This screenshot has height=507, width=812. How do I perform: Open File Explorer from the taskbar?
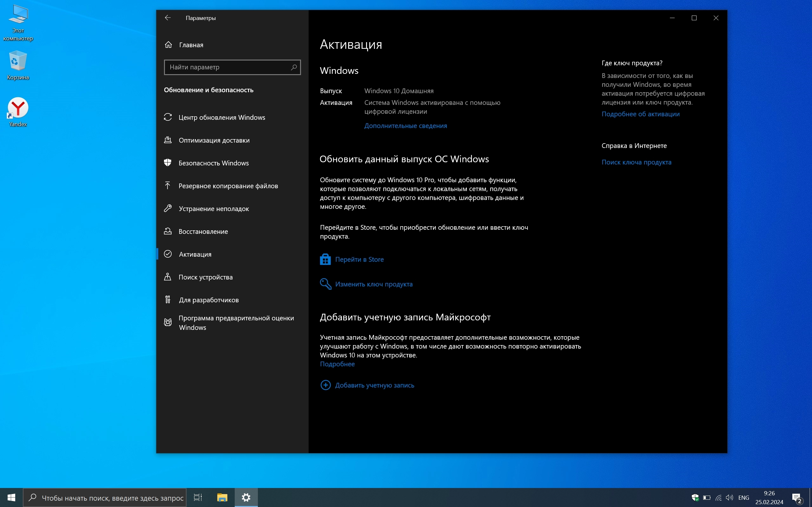coord(222,497)
